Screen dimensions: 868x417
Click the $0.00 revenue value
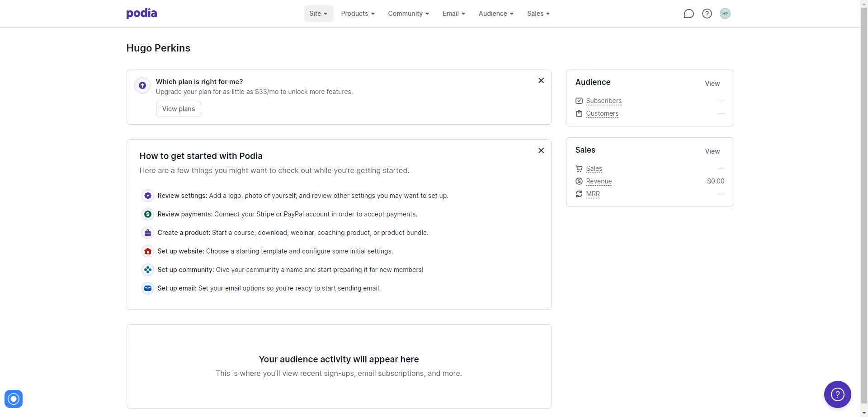(716, 181)
